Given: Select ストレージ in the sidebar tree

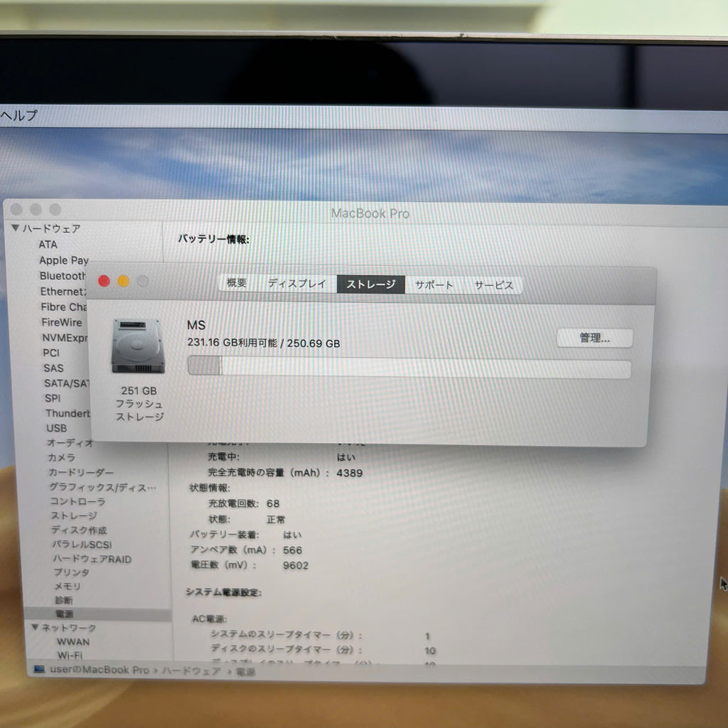Looking at the screenshot, I should (x=74, y=516).
